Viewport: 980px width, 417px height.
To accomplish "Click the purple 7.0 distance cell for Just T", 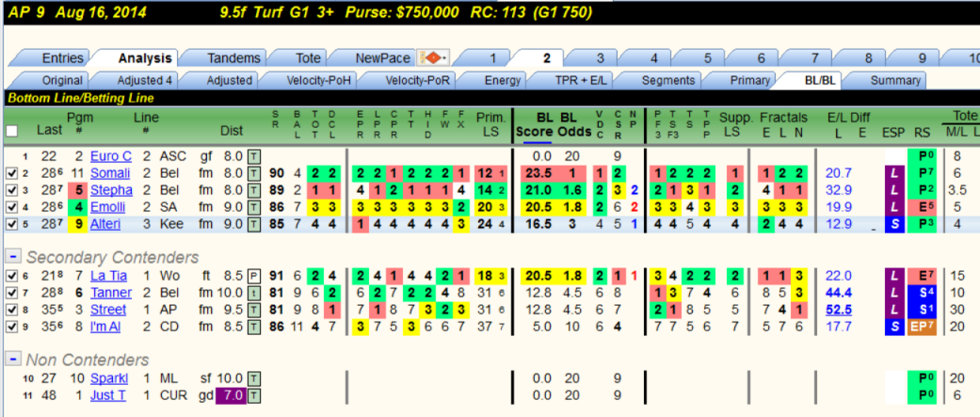I will (232, 395).
